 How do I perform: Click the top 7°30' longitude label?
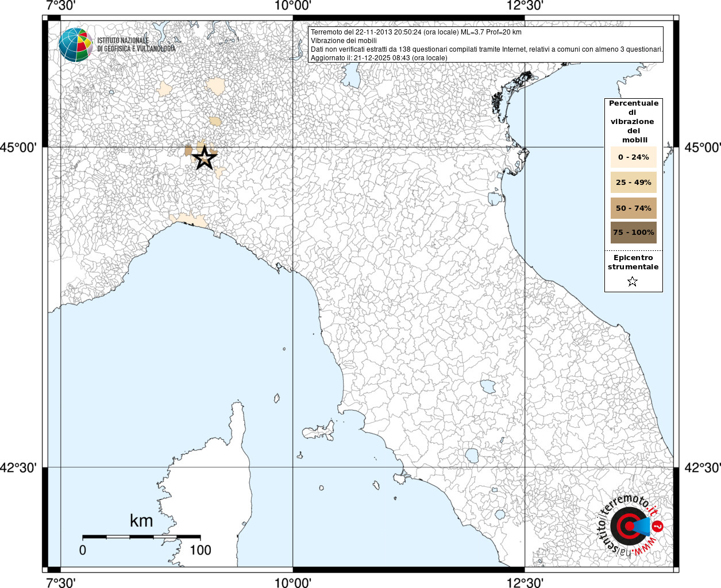pos(60,6)
